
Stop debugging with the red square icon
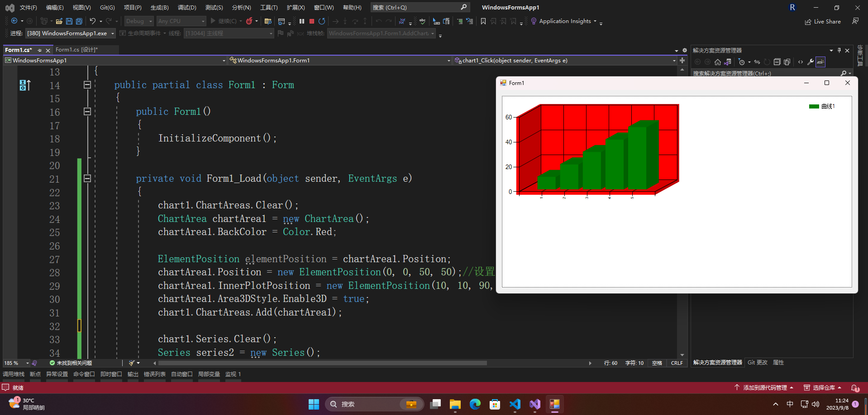[x=312, y=21]
